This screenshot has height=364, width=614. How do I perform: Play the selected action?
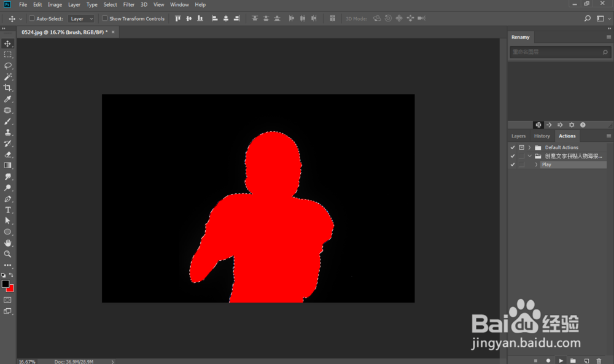561,360
